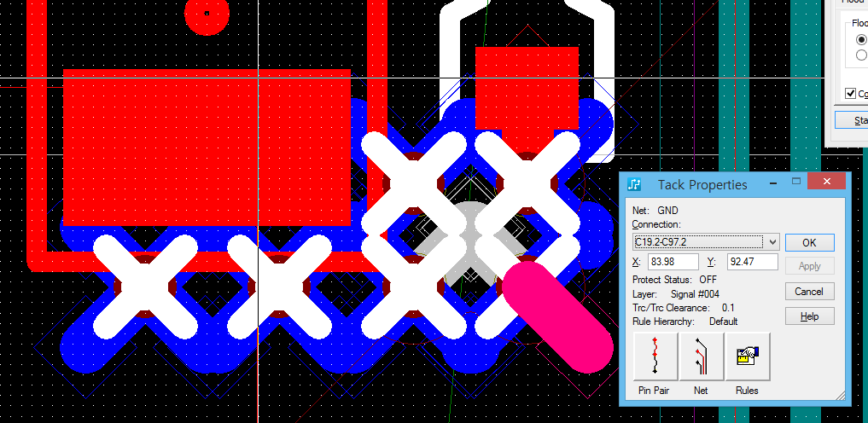The width and height of the screenshot is (868, 423).
Task: Click the Start button in Flood panel
Action: click(853, 121)
